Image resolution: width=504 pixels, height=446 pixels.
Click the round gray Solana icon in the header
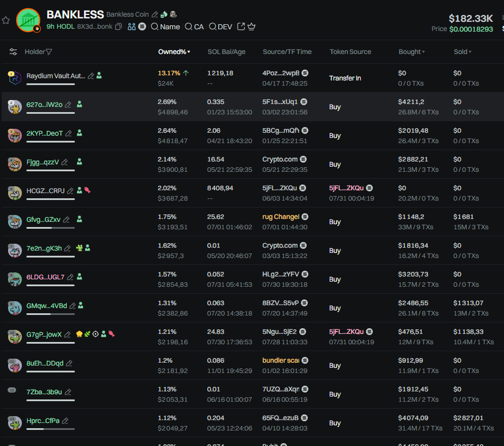click(142, 26)
